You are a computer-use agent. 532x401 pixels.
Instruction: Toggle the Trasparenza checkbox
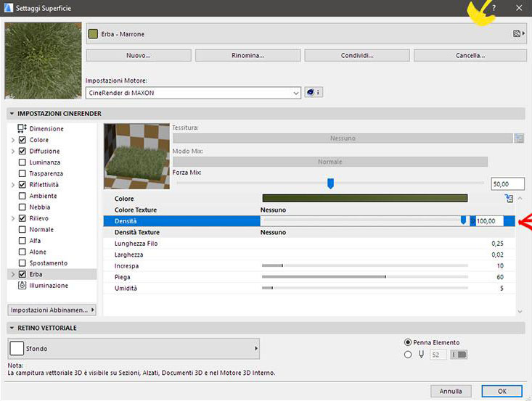[22, 174]
